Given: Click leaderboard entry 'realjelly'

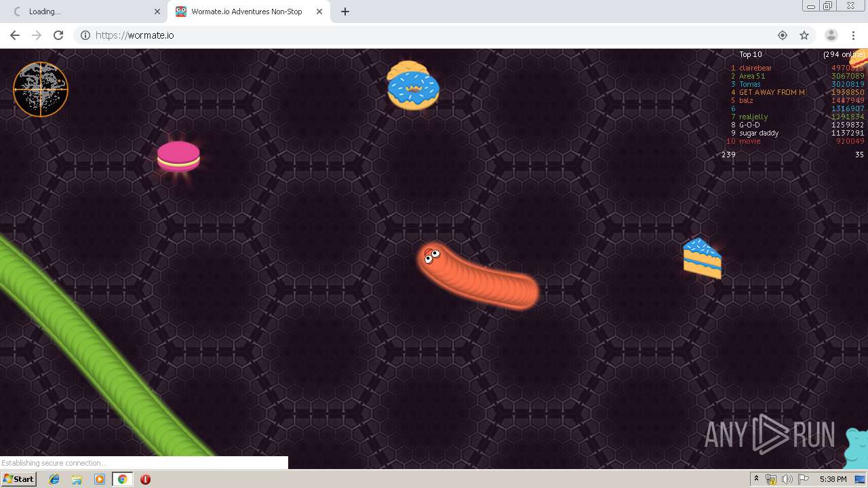Looking at the screenshot, I should [753, 117].
